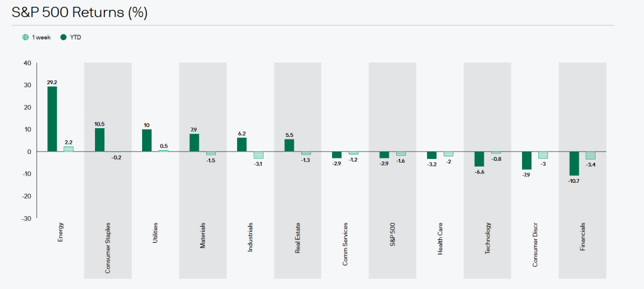
Task: Click the Industrials 1 week bar
Action: tap(258, 155)
